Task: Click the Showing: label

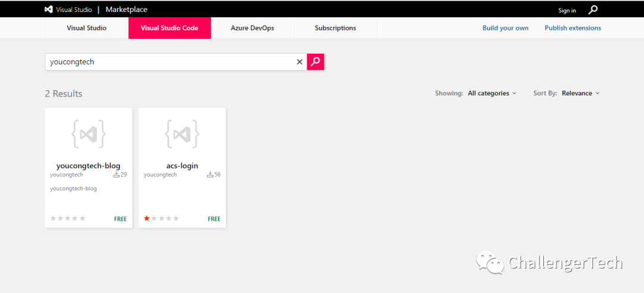Action: pos(450,93)
